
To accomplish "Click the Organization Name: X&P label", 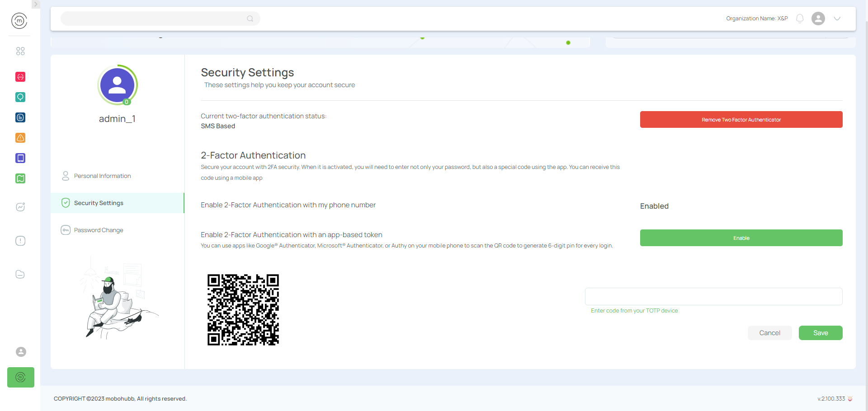I will (x=757, y=19).
